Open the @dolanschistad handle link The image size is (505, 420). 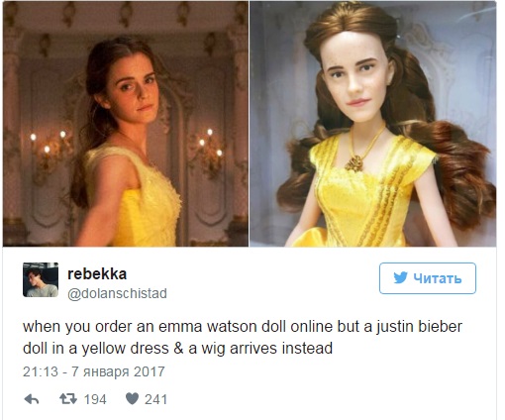117,293
